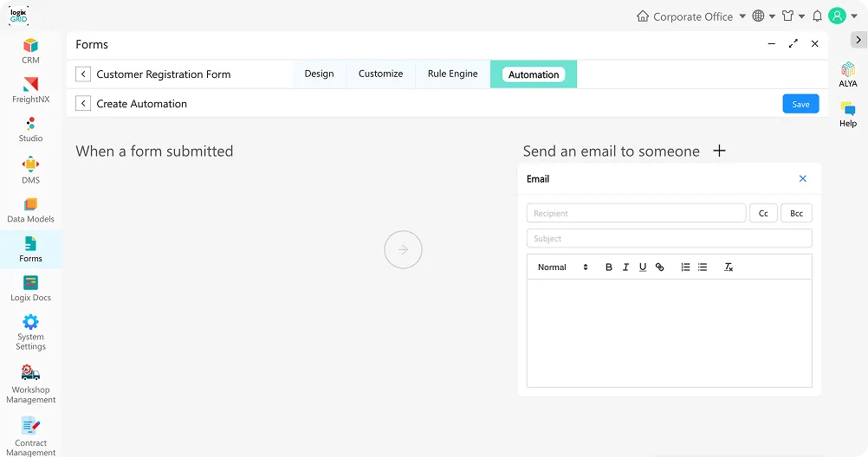
Task: Close the Email action card
Action: (803, 178)
